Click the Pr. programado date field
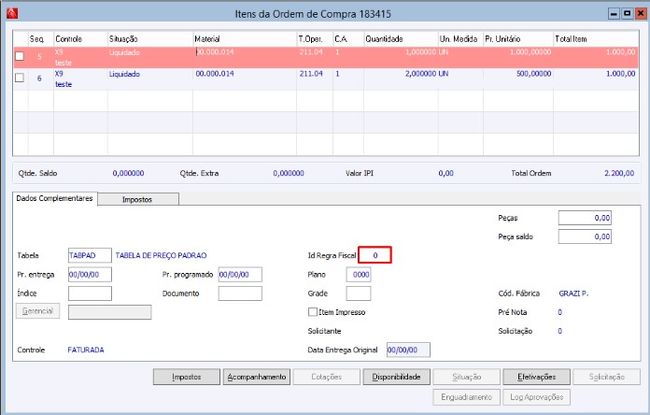650x415 pixels. coord(240,274)
